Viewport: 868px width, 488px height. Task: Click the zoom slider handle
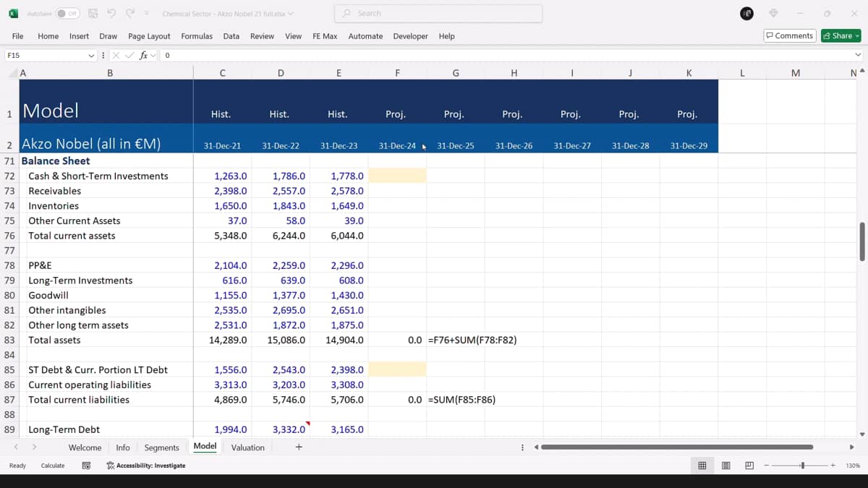[x=802, y=466]
